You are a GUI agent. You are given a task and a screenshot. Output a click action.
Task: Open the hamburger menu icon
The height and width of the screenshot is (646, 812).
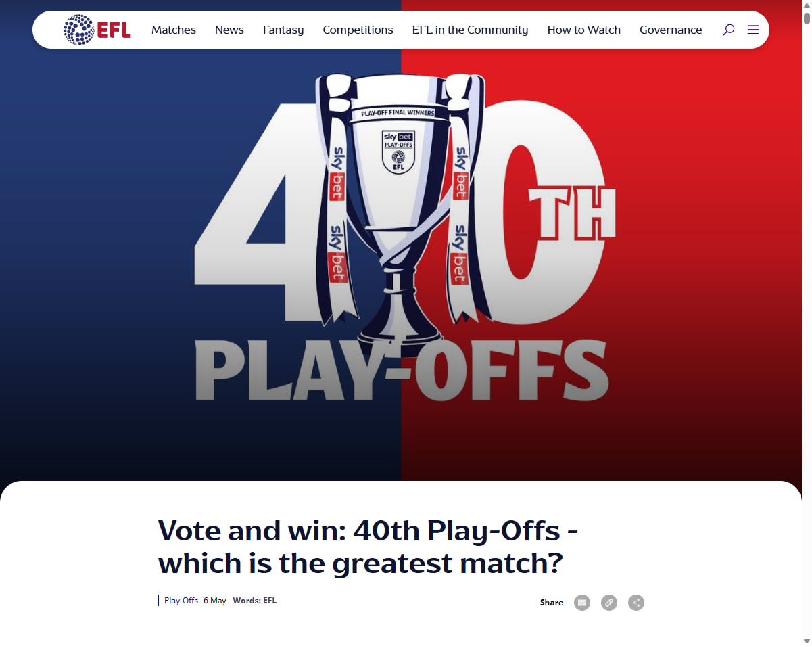(753, 30)
